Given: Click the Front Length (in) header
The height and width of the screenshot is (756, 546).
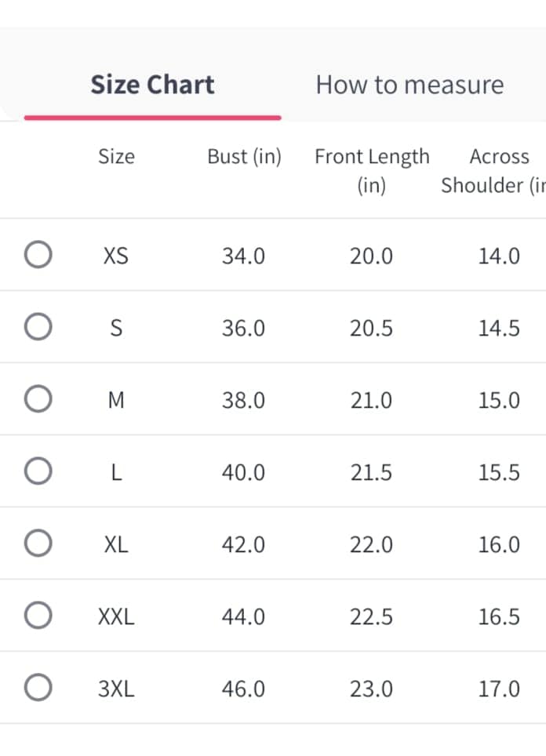Looking at the screenshot, I should coord(372,171).
